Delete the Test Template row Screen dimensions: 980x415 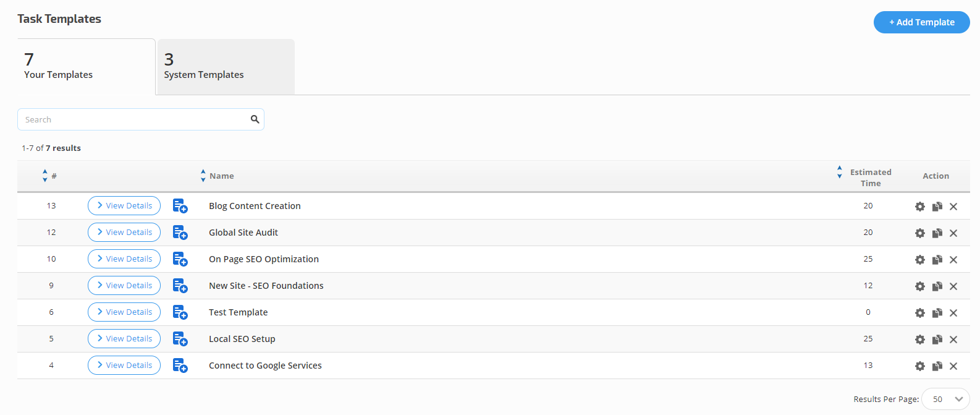pyautogui.click(x=953, y=313)
